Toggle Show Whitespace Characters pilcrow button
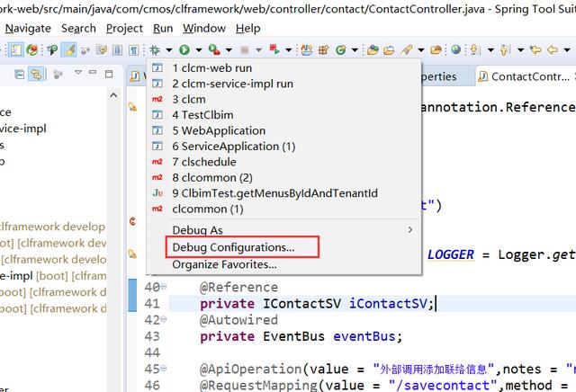 coord(134,49)
